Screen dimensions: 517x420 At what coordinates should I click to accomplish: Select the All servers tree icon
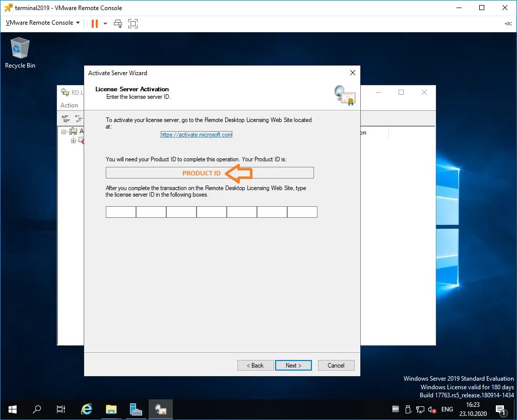tap(73, 131)
